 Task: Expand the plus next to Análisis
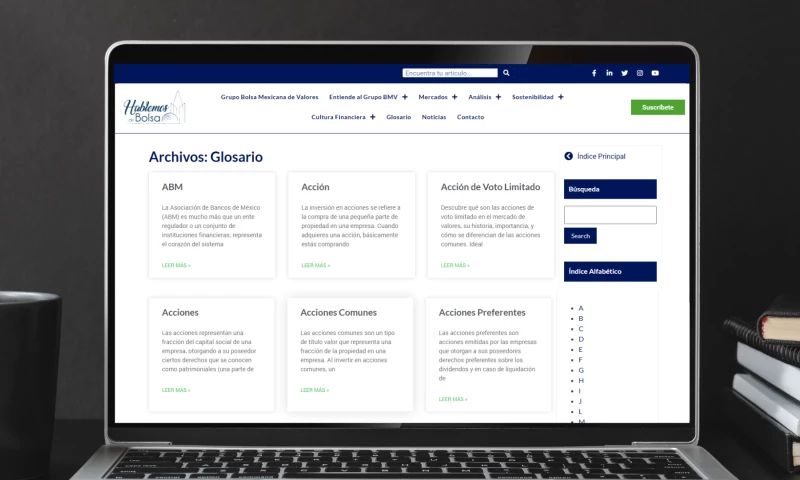click(498, 97)
